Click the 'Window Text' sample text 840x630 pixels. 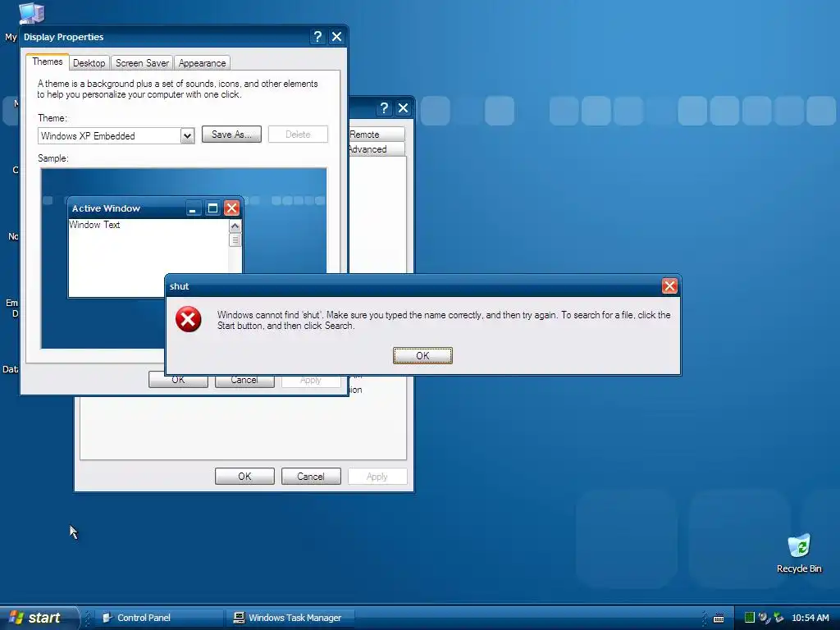click(94, 225)
